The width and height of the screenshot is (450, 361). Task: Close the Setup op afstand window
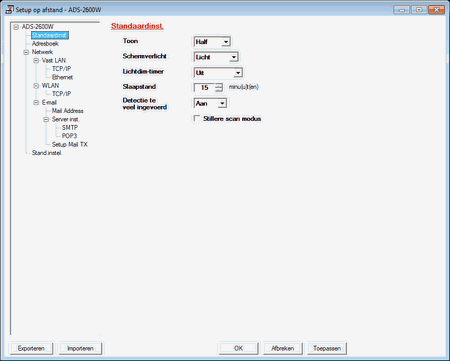(436, 10)
